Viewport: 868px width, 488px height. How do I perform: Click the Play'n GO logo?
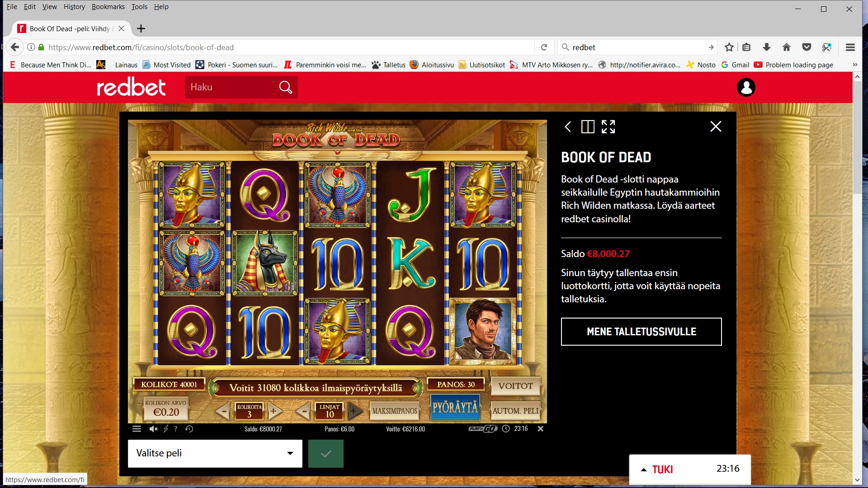click(x=483, y=429)
